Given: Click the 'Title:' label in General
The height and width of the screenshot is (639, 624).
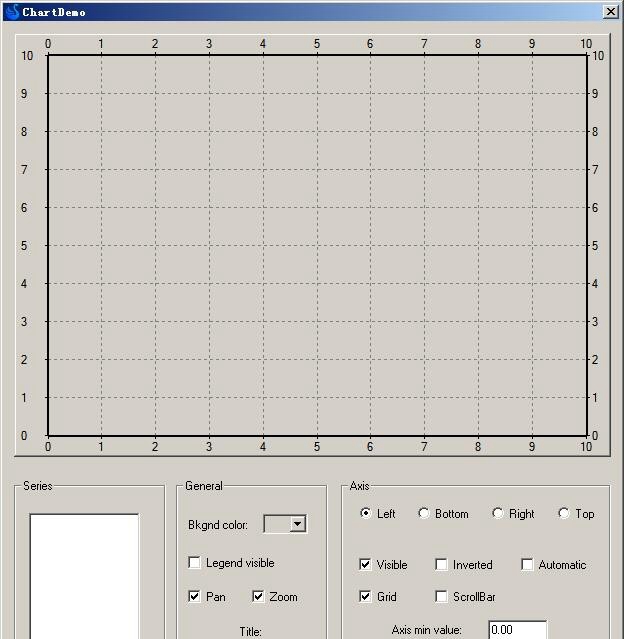Looking at the screenshot, I should pos(250,632).
